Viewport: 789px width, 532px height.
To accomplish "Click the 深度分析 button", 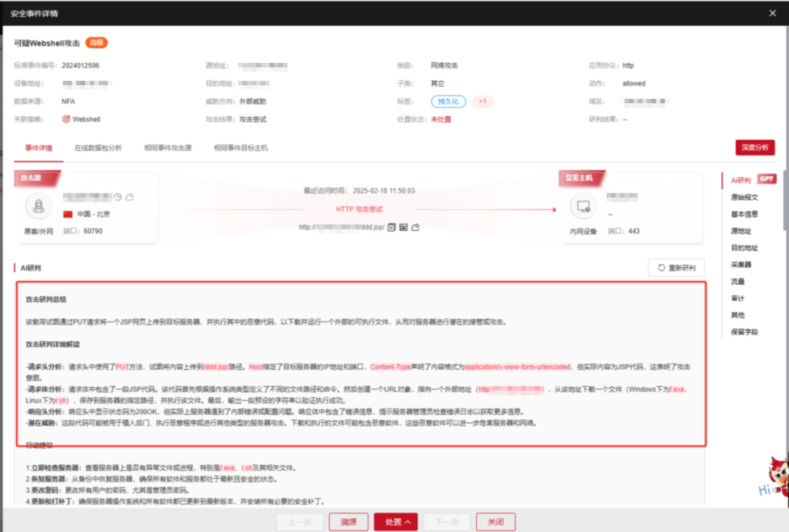I will coord(755,148).
